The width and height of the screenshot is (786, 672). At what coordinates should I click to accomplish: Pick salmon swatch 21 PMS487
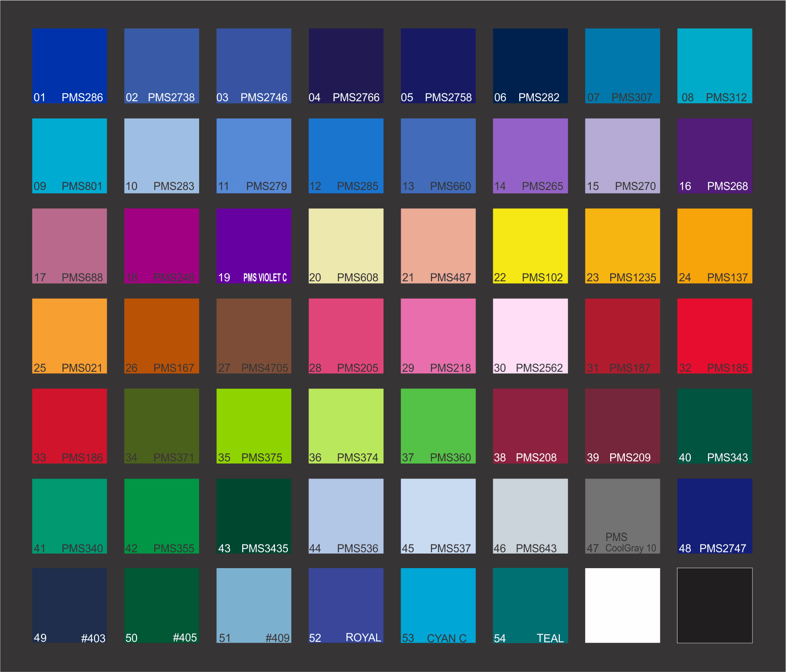click(x=438, y=246)
